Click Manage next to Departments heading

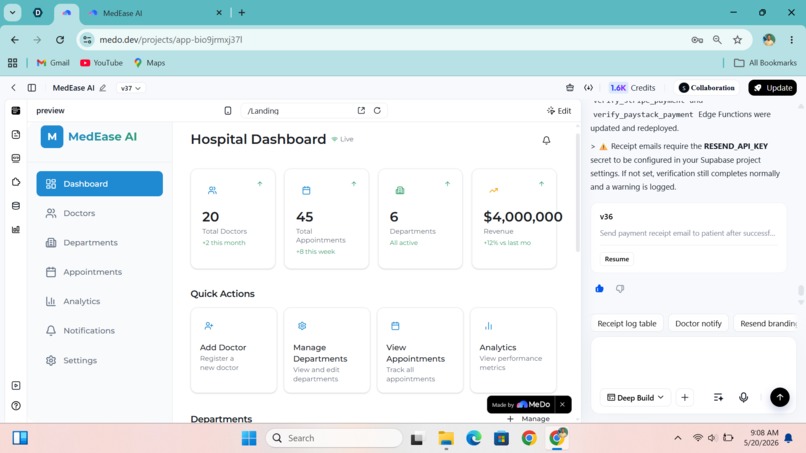[x=528, y=419]
